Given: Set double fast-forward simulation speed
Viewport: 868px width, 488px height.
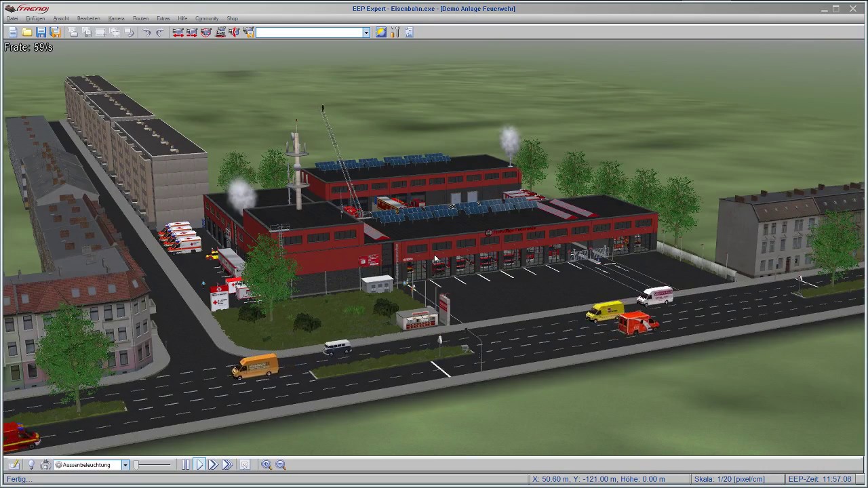Looking at the screenshot, I should pyautogui.click(x=213, y=464).
